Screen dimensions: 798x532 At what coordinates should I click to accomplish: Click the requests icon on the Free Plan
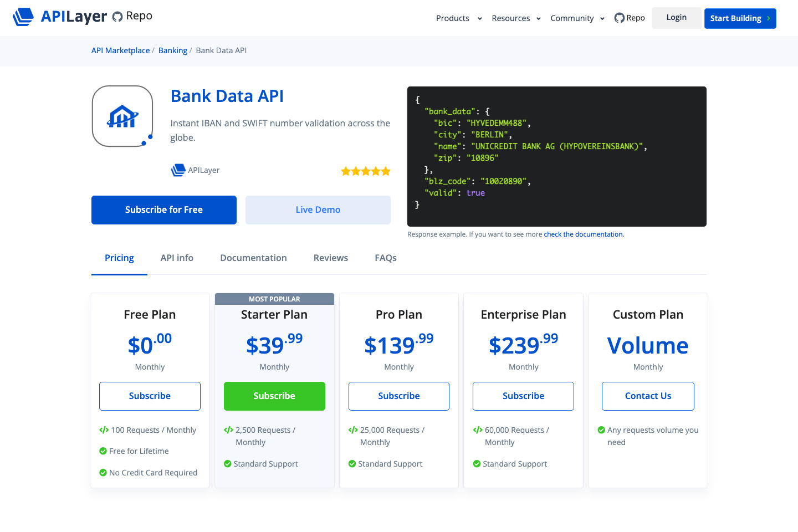coord(105,429)
